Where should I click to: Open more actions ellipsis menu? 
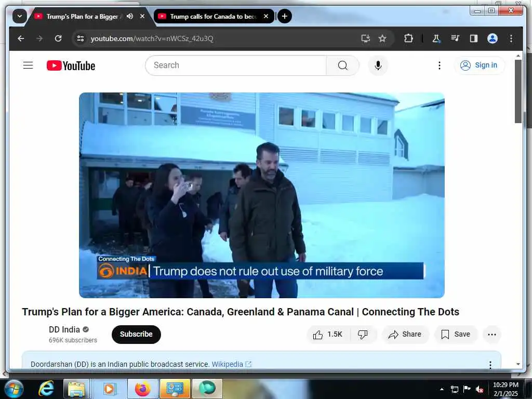tap(491, 335)
